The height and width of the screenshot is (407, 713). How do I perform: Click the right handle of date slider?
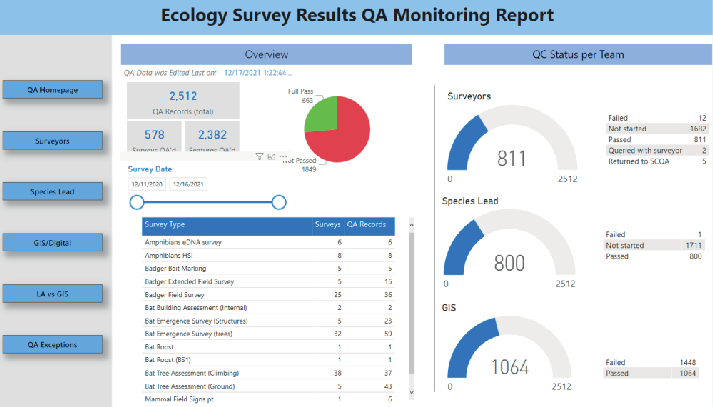point(279,202)
